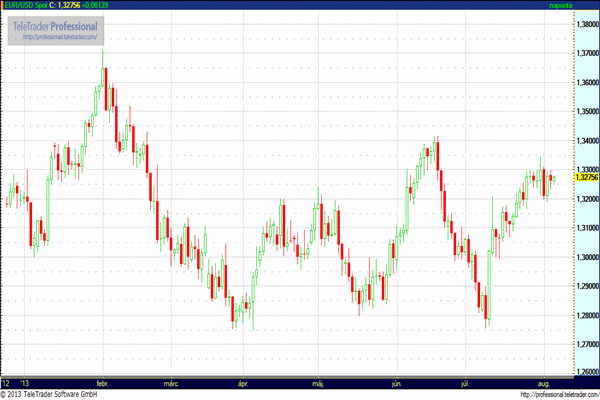Select the 1,37000 price axis label

tap(588, 53)
